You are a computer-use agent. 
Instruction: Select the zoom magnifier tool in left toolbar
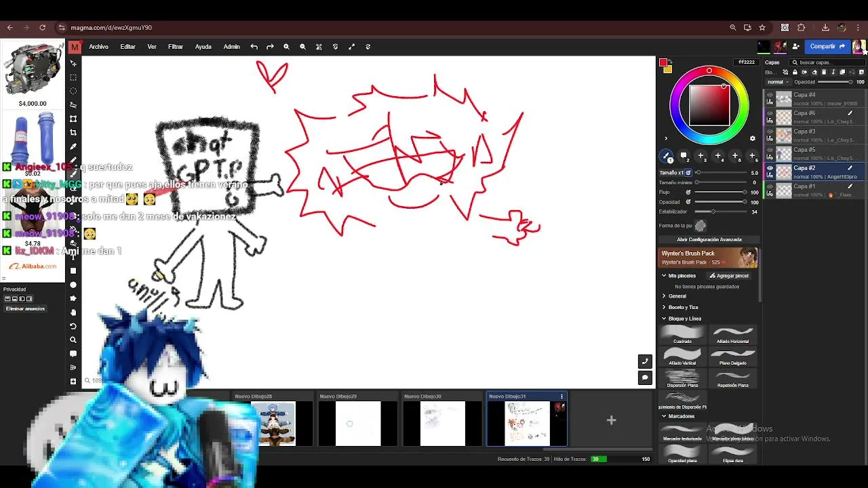73,340
